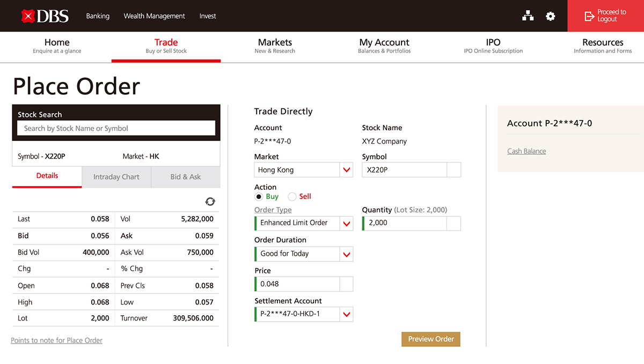644x364 pixels.
Task: Select the Buy radio button
Action: pos(259,197)
